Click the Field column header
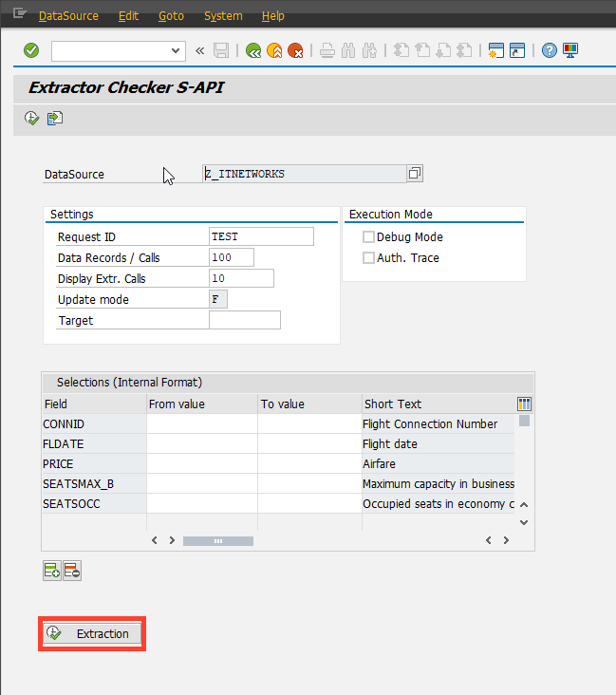This screenshot has height=695, width=616. [x=94, y=404]
